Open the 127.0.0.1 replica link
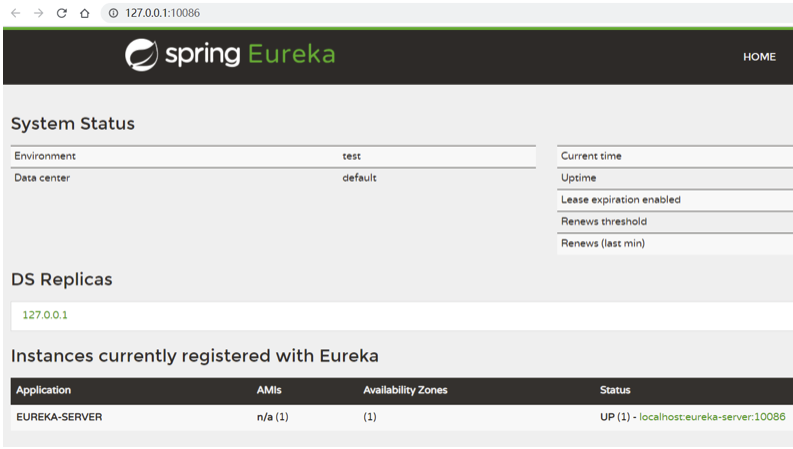 [45, 315]
